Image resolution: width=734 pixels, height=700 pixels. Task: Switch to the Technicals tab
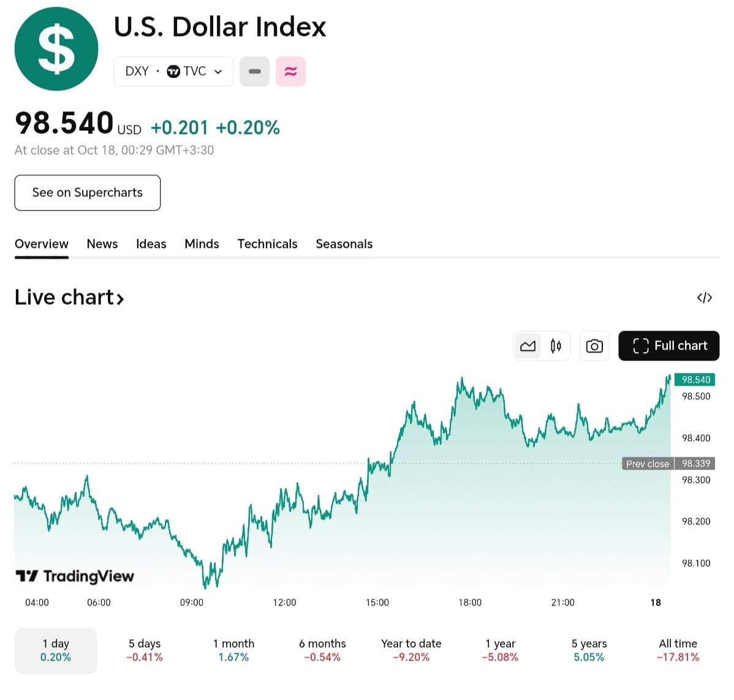[x=267, y=244]
